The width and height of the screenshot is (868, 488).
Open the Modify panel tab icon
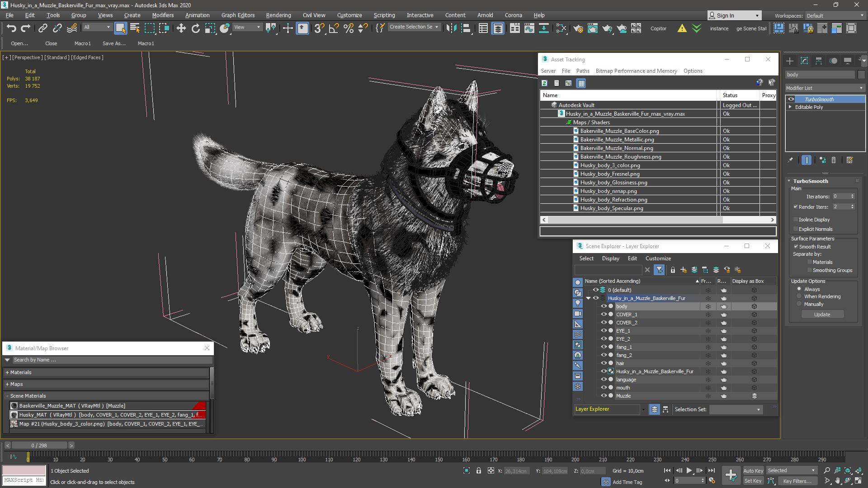804,61
